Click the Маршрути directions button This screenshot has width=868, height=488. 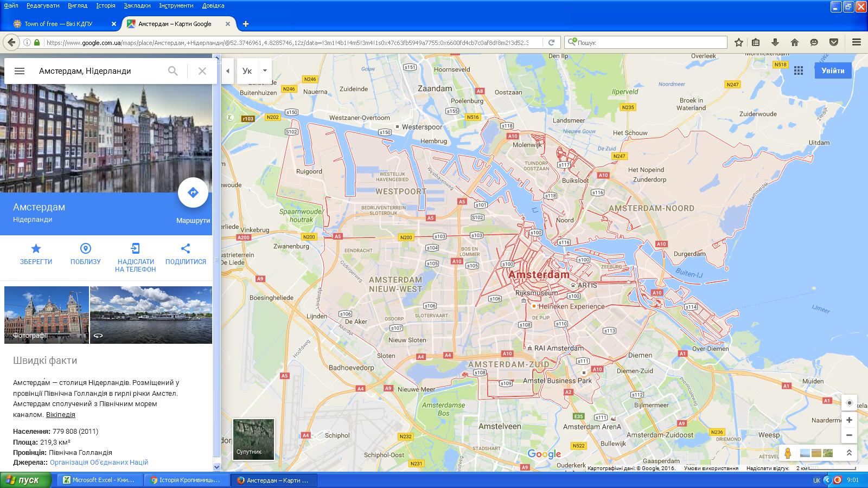click(x=193, y=192)
